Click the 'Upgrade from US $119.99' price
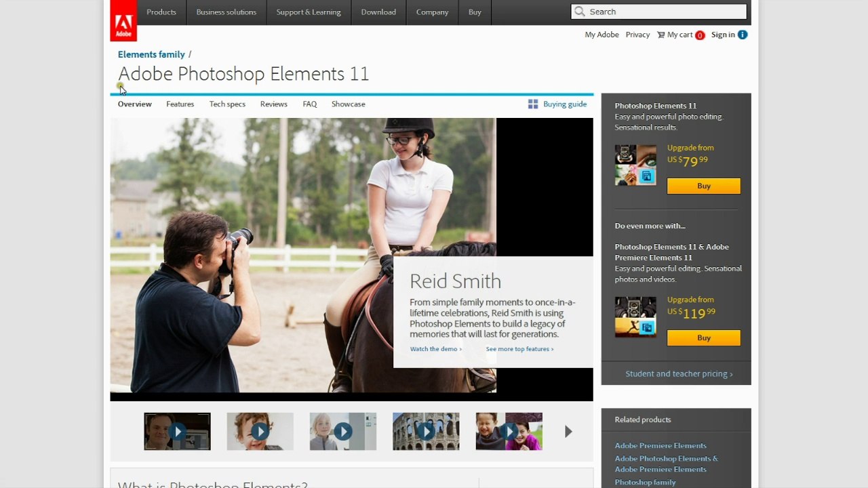This screenshot has width=868, height=488. pyautogui.click(x=691, y=307)
